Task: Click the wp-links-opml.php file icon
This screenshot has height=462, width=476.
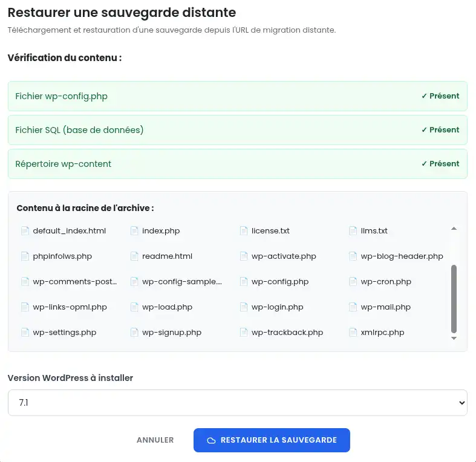Action: (x=25, y=307)
